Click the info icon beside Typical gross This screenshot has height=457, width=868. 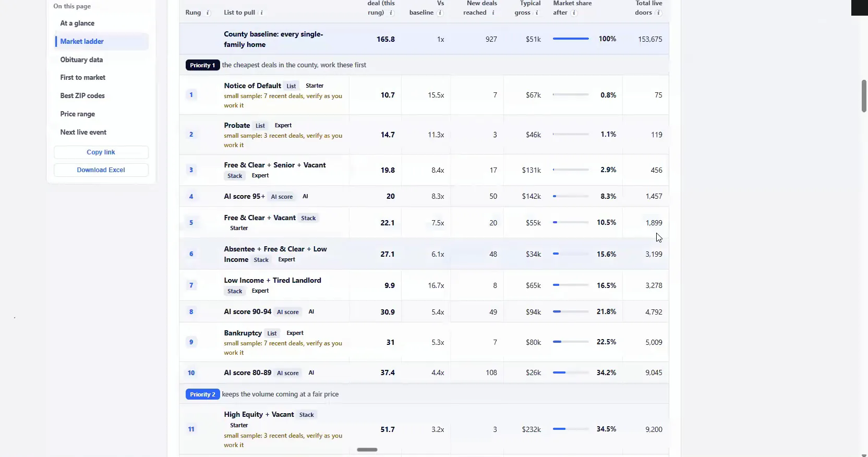[537, 13]
